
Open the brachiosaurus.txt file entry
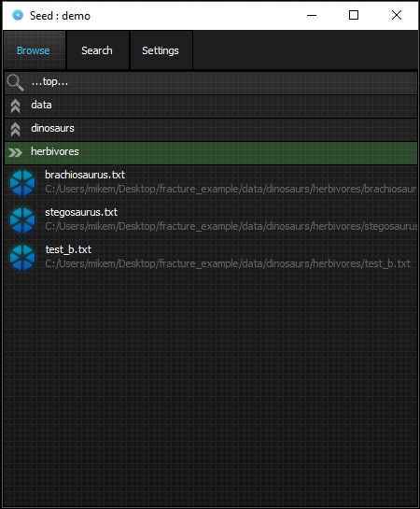tap(211, 182)
